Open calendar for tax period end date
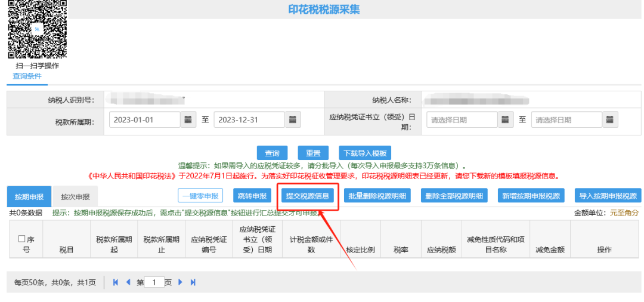The height and width of the screenshot is (302, 644). click(293, 120)
